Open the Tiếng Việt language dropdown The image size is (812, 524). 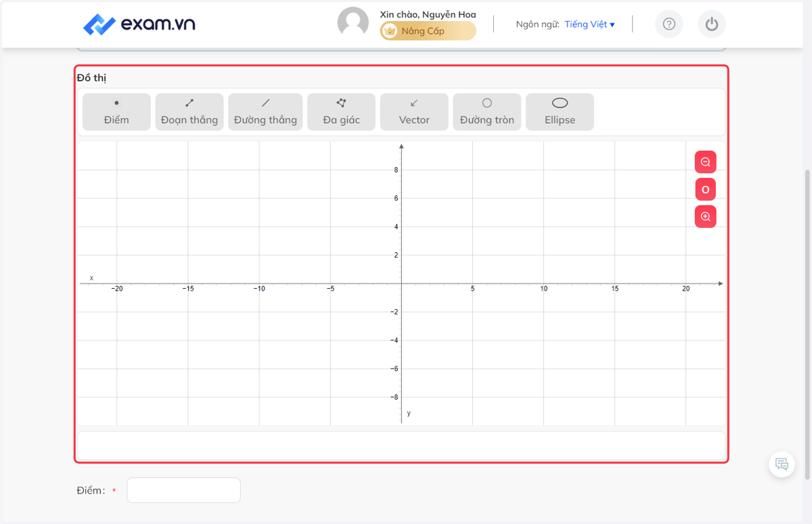589,24
